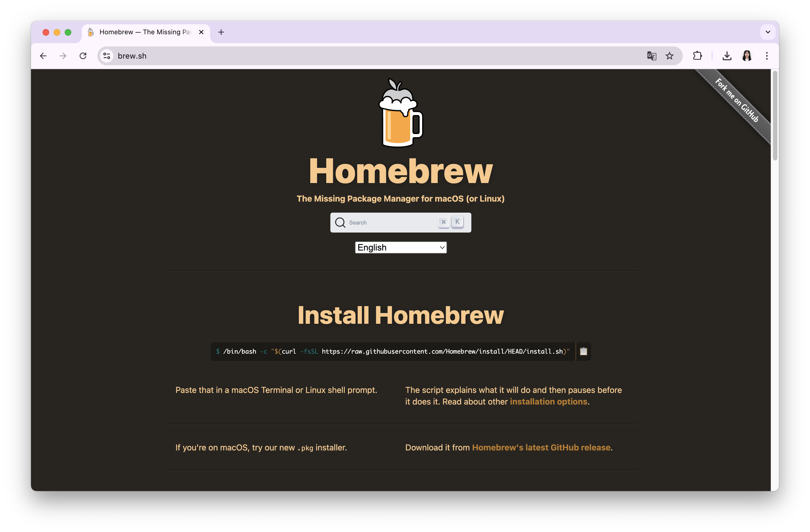The image size is (810, 532).
Task: Click the copy icon next to install command
Action: tap(583, 351)
